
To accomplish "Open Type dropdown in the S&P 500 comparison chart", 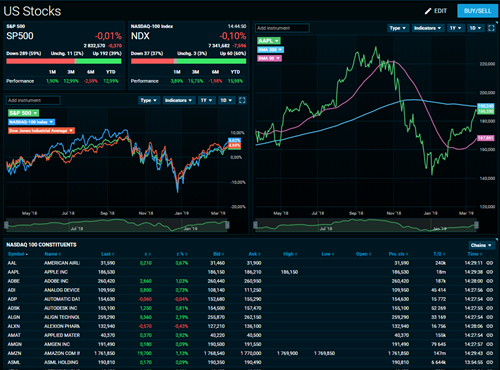I will pos(148,100).
